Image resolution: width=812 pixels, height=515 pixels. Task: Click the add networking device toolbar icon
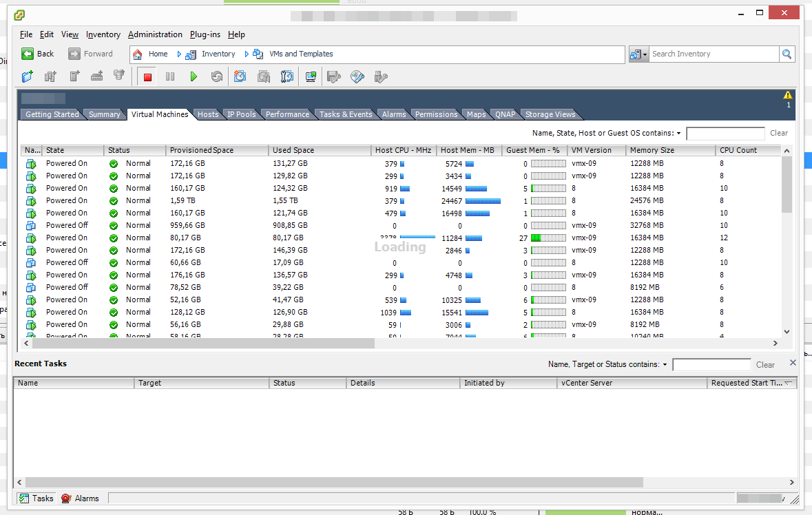[x=97, y=76]
